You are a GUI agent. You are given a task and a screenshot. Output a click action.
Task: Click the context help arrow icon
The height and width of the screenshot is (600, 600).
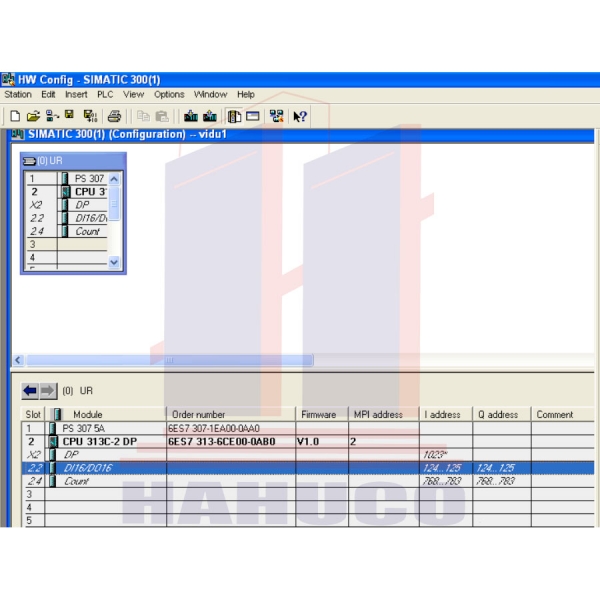click(300, 116)
